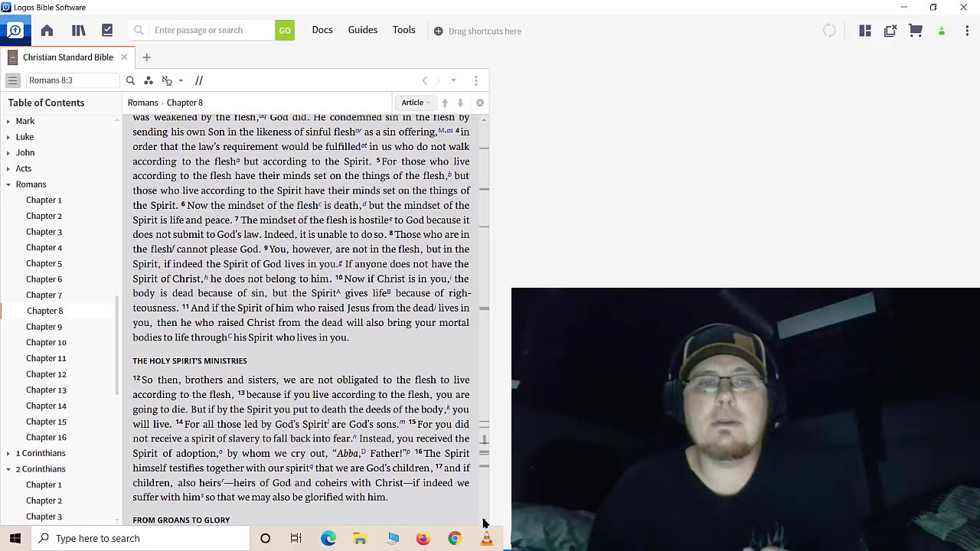Click the Romans 8:3 reference box
Image resolution: width=980 pixels, height=551 pixels.
73,80
